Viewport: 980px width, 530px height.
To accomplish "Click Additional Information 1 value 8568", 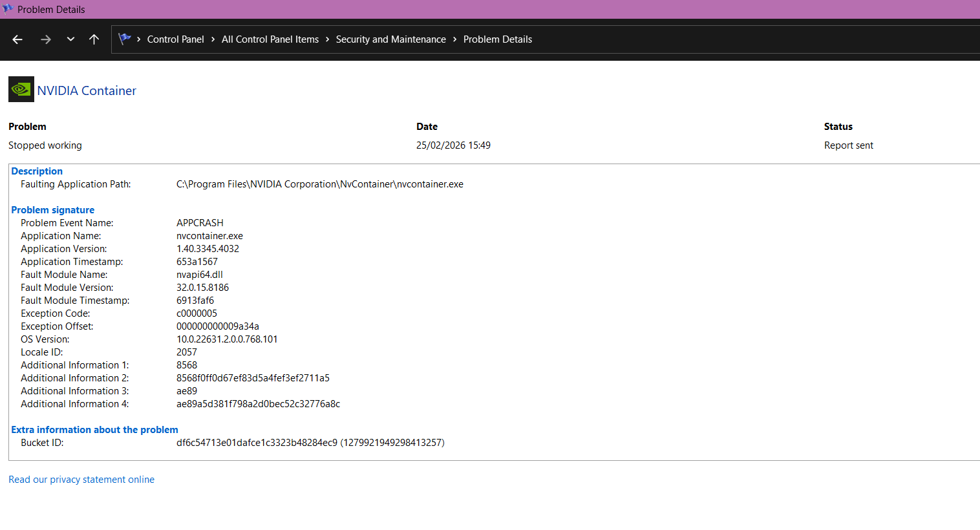I will 187,365.
